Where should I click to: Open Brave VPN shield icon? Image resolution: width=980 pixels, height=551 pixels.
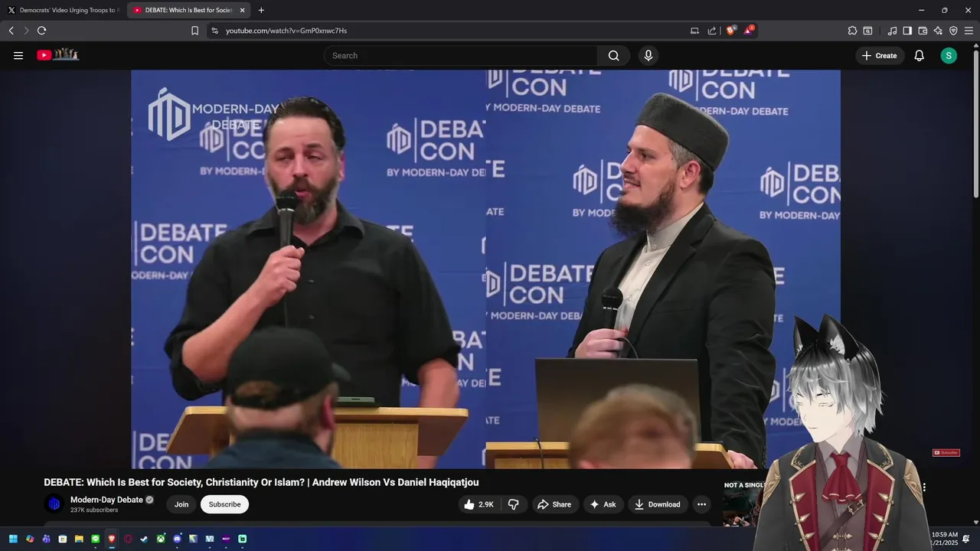[953, 31]
